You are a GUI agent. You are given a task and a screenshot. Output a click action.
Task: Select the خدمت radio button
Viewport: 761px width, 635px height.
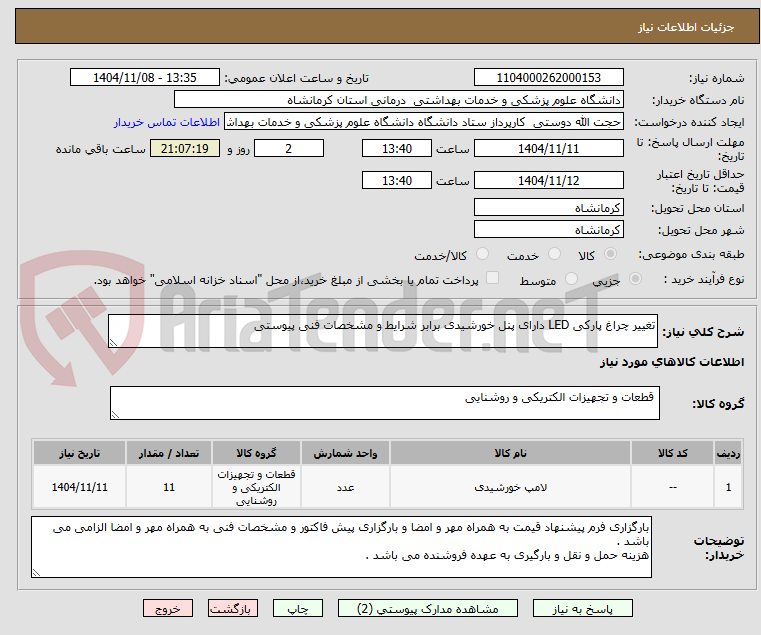[x=554, y=254]
